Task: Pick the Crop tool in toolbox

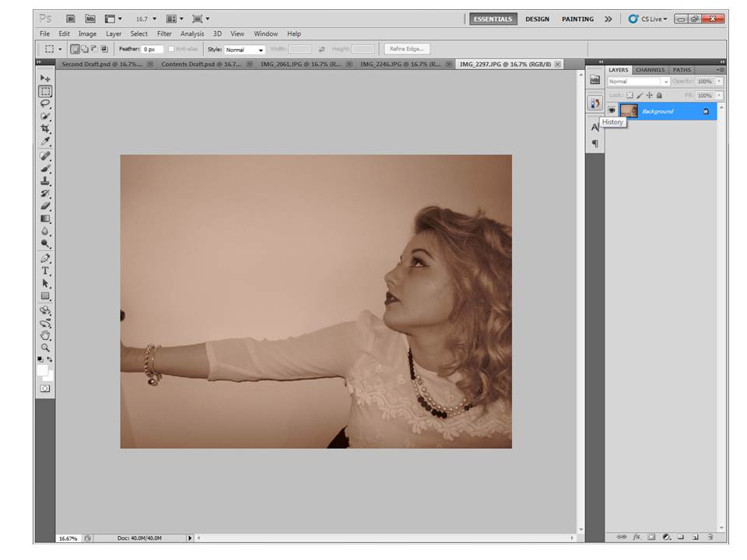Action: pyautogui.click(x=45, y=128)
